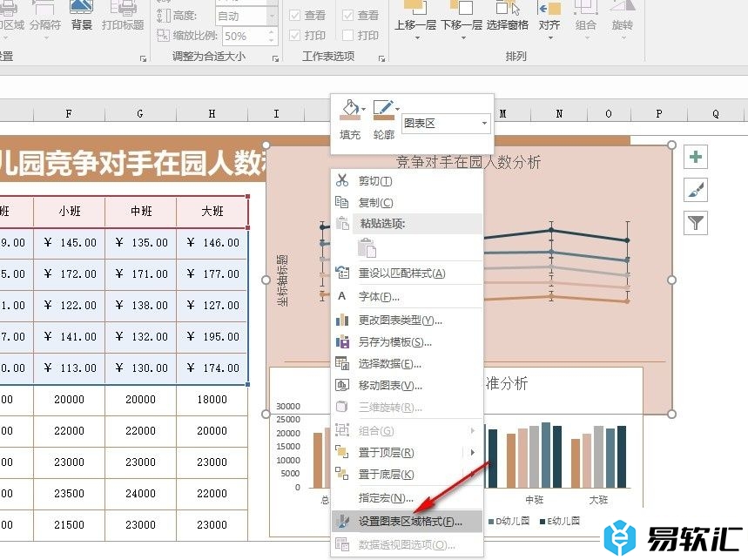
Task: Click the copy icon beside 复制
Action: [x=342, y=202]
